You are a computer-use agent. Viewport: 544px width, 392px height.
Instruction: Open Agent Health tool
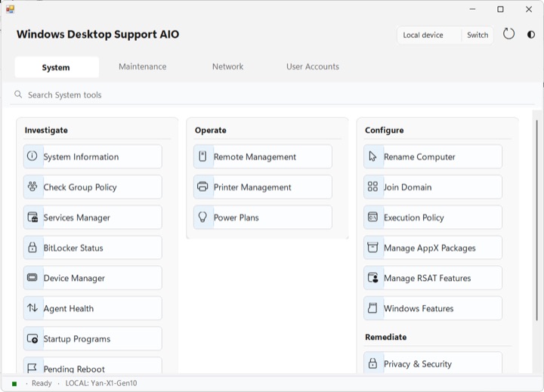[93, 308]
